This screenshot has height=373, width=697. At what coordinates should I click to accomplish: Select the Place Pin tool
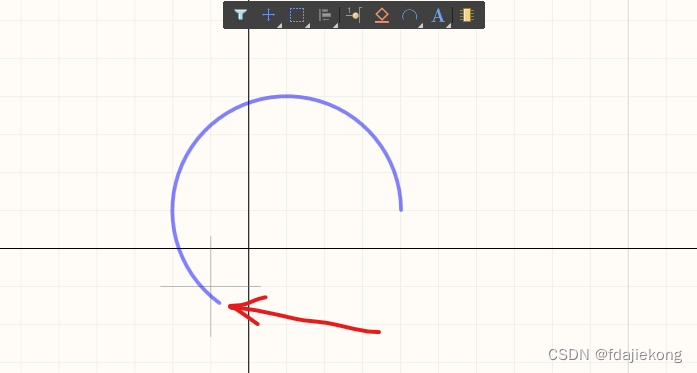pos(354,15)
